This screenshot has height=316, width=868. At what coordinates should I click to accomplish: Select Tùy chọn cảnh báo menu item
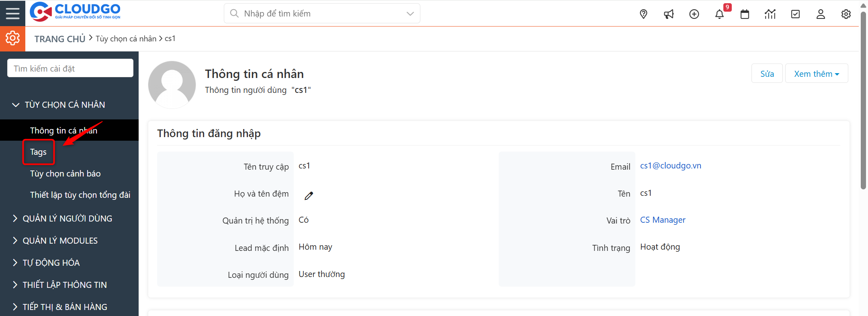coord(65,174)
